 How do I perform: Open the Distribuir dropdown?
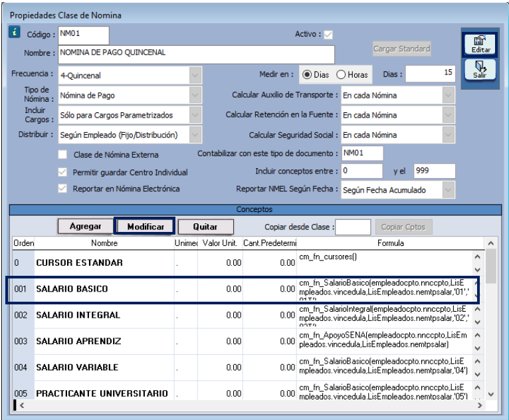(x=195, y=135)
